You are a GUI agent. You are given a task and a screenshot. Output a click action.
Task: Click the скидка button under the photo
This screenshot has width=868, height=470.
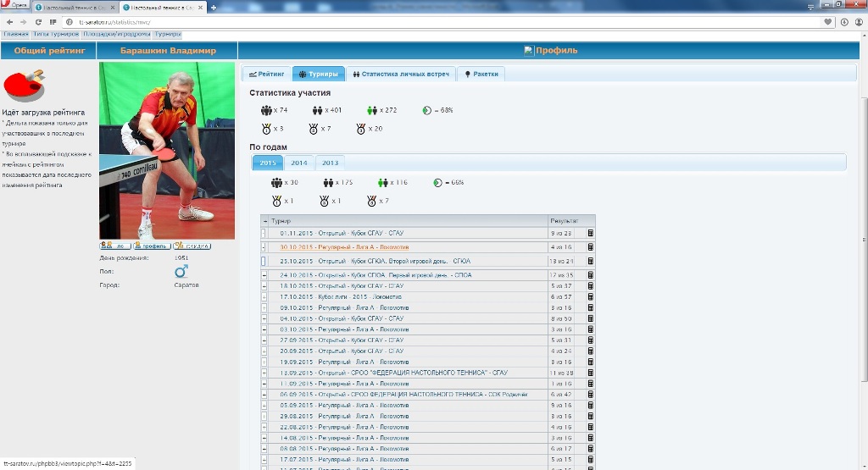point(192,246)
